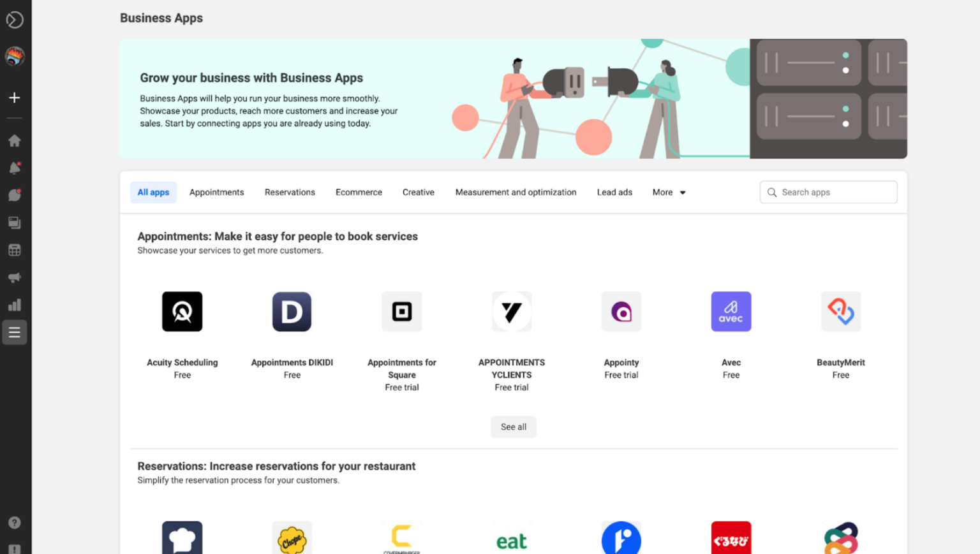
Task: Go to Home via sidebar icon
Action: click(x=14, y=140)
